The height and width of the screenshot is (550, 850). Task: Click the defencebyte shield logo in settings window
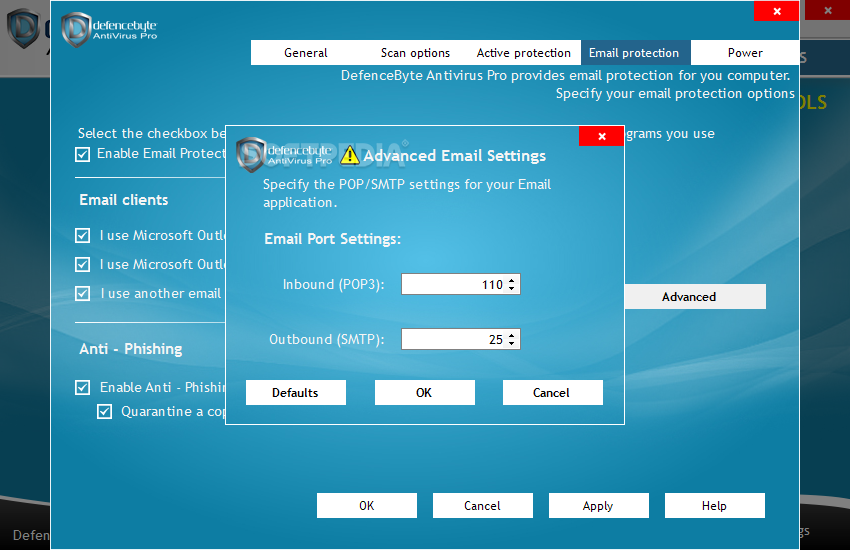click(76, 29)
